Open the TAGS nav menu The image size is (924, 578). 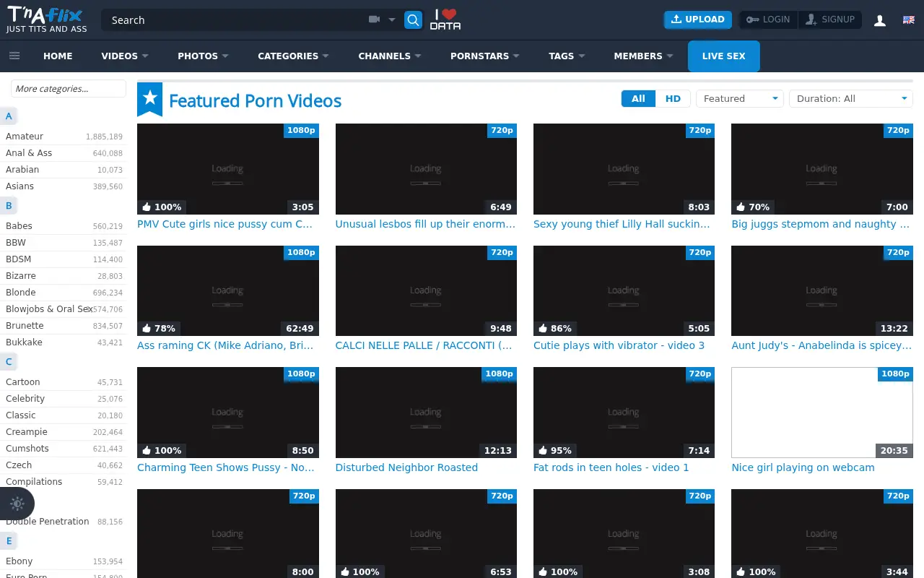567,56
